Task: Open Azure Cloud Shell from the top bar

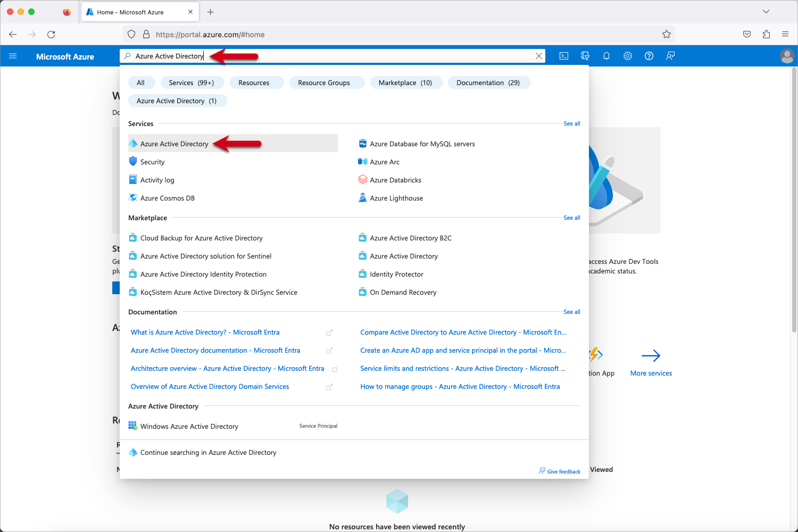Action: (563, 56)
